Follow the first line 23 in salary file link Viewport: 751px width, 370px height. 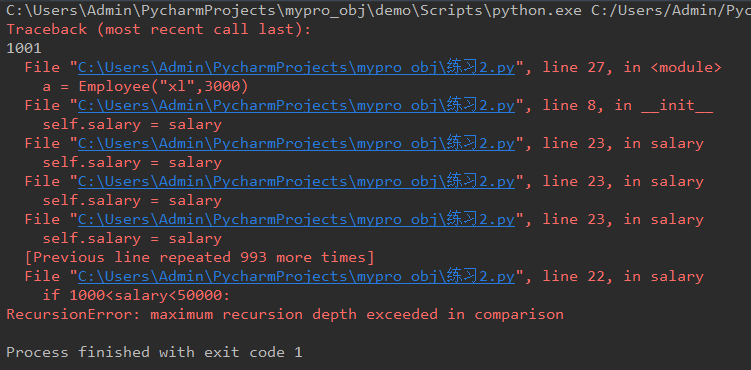pyautogui.click(x=296, y=143)
